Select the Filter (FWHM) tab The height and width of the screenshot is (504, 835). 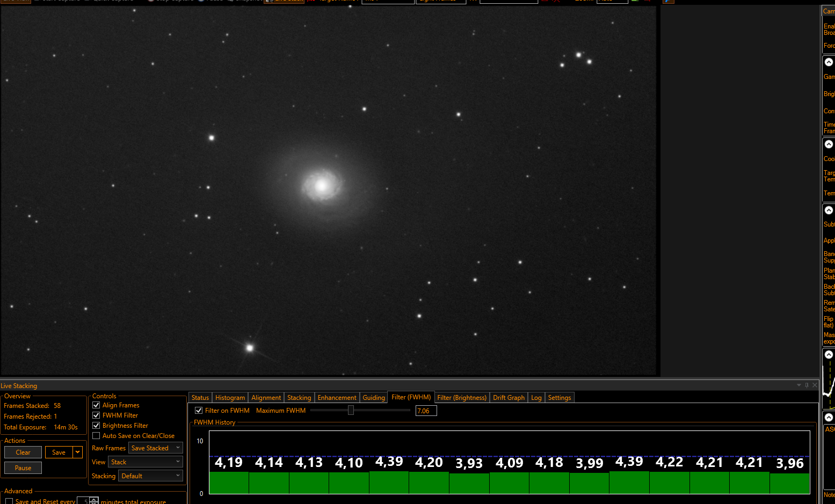[x=411, y=397]
